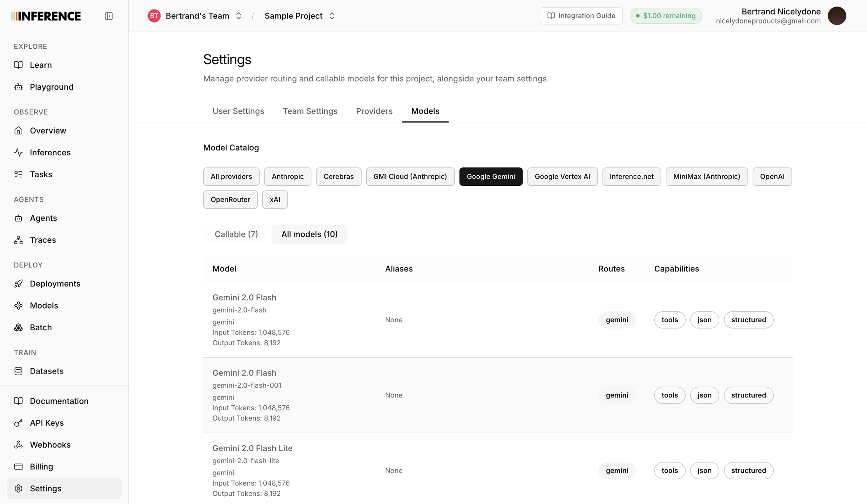Click the Overview home icon

pyautogui.click(x=18, y=130)
